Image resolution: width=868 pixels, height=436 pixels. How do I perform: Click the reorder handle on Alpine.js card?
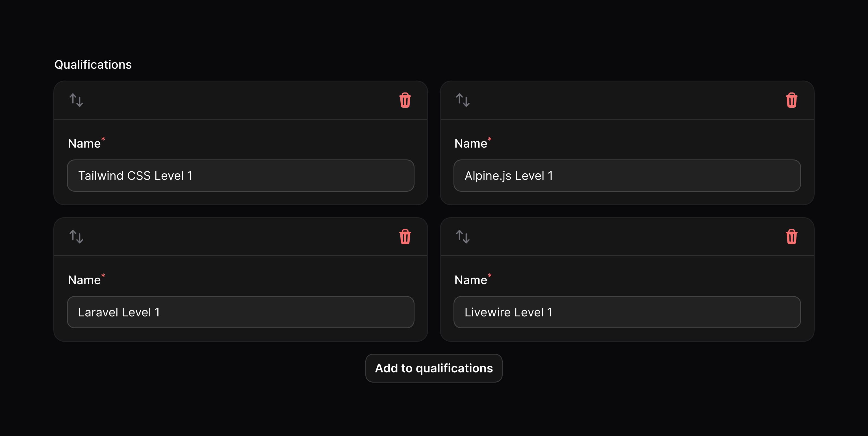coord(463,100)
